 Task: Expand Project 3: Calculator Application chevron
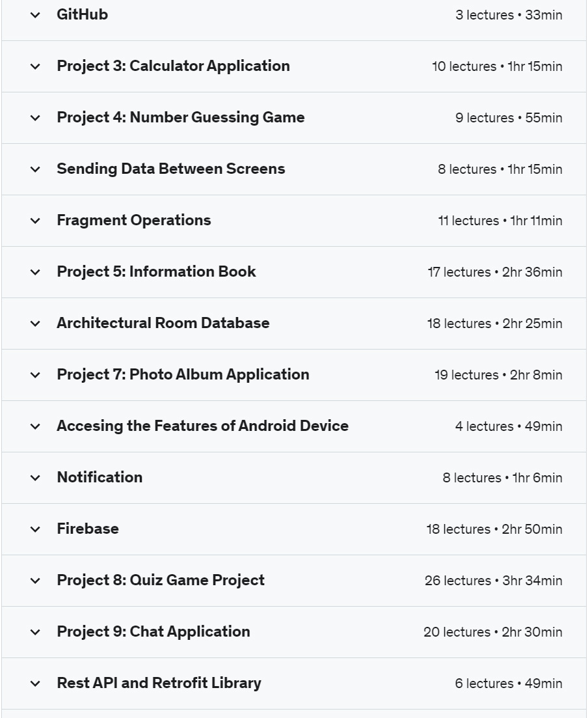tap(35, 66)
